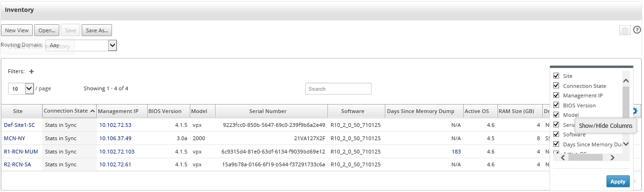Toggle sort arrow on Connection State column

92,111
